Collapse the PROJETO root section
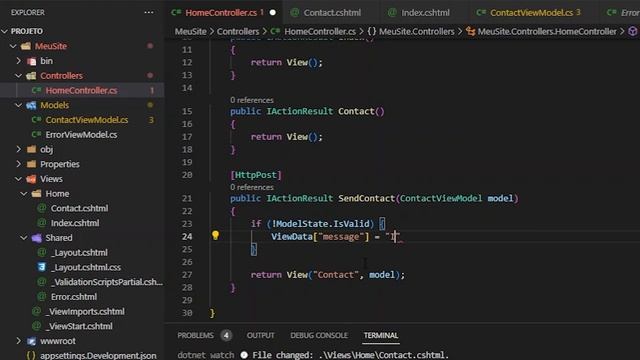The height and width of the screenshot is (360, 640). pyautogui.click(x=5, y=31)
